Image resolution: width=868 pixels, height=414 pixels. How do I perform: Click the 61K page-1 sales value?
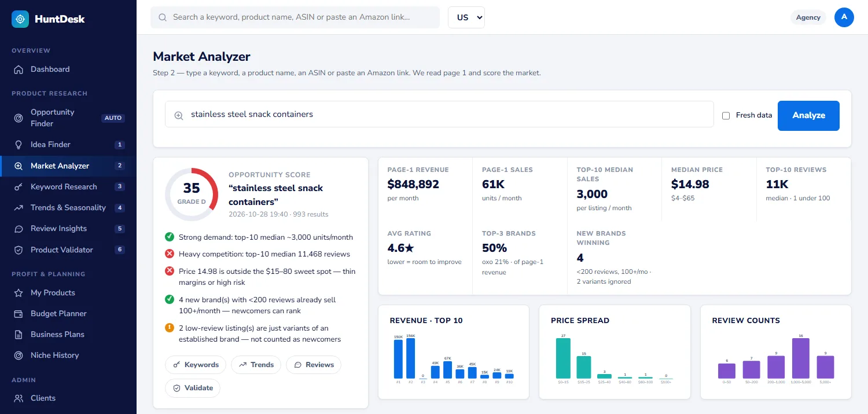pyautogui.click(x=493, y=185)
